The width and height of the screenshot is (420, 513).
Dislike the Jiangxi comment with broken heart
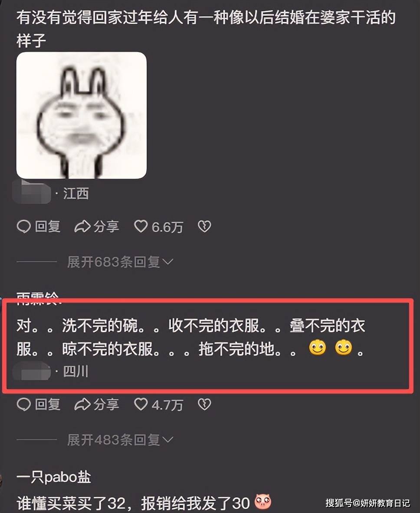tap(204, 227)
